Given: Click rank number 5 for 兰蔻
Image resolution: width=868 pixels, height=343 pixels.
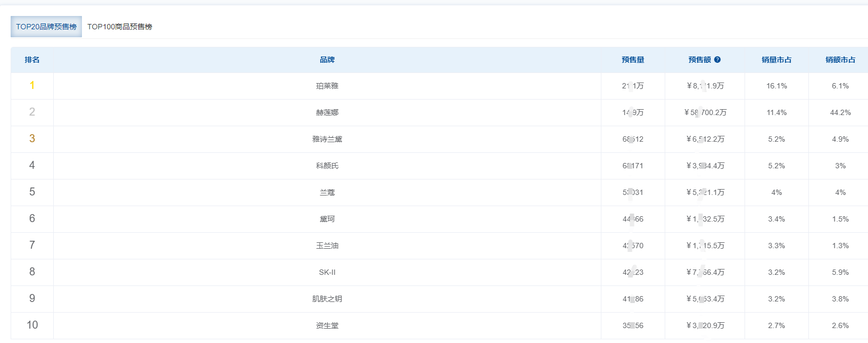Looking at the screenshot, I should (x=32, y=192).
